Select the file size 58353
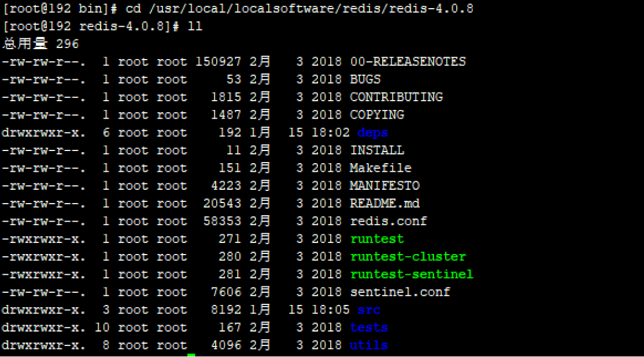This screenshot has height=357, width=644. (222, 221)
